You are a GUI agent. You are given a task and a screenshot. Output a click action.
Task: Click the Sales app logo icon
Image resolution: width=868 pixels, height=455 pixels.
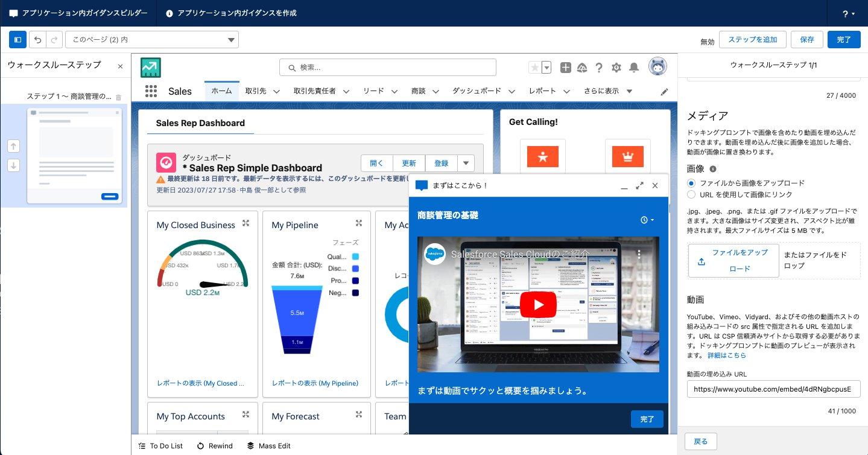click(151, 67)
